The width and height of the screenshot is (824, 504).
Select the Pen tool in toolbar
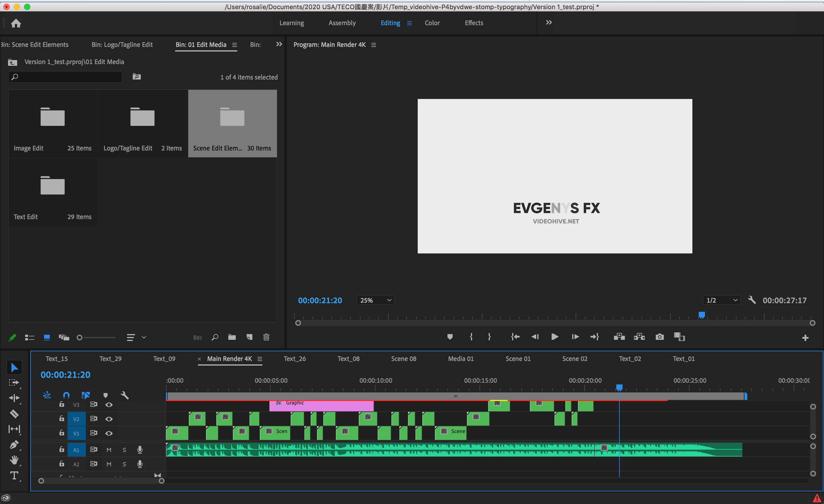(x=14, y=445)
